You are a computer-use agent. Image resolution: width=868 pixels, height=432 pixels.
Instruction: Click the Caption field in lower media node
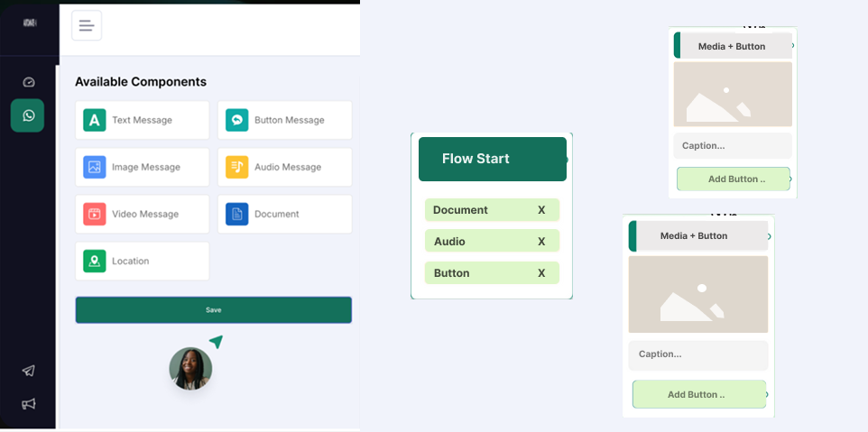(697, 354)
